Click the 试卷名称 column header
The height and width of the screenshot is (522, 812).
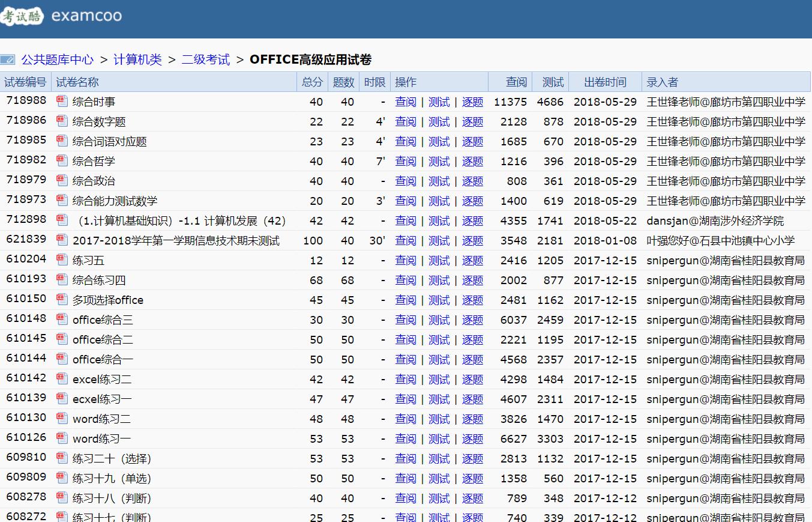click(x=76, y=82)
